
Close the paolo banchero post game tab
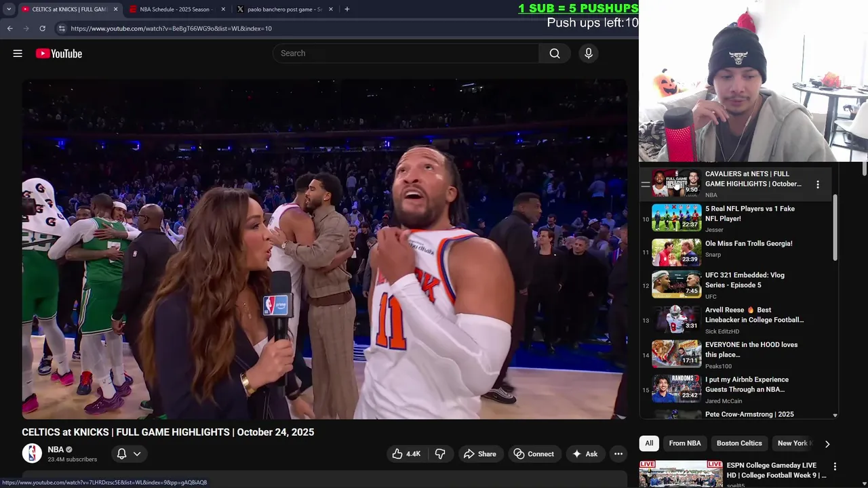click(331, 9)
